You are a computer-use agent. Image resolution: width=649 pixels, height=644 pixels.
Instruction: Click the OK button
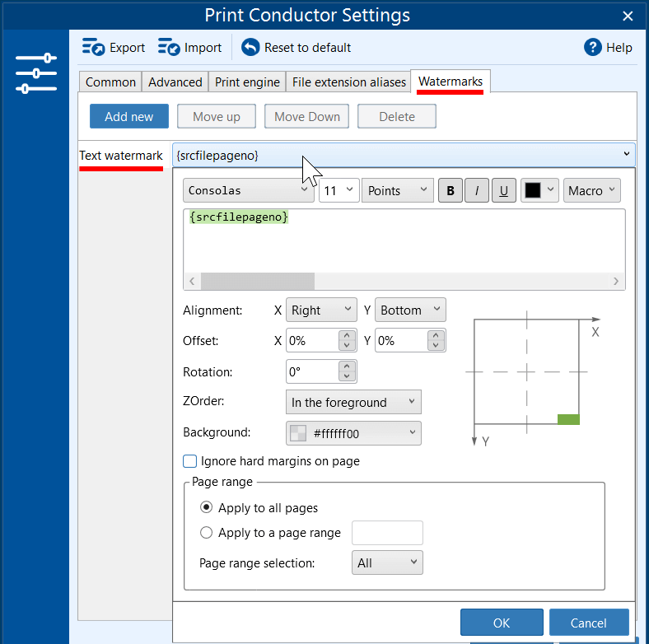pyautogui.click(x=502, y=623)
